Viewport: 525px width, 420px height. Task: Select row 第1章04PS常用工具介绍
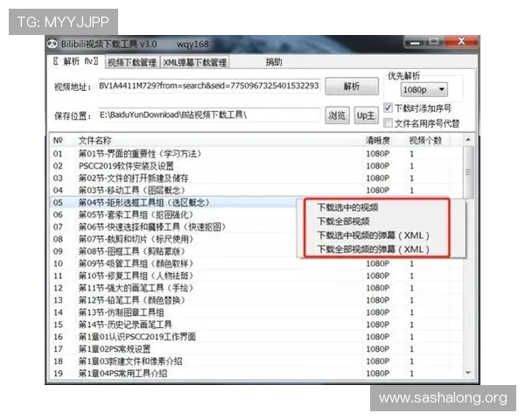pyautogui.click(x=256, y=373)
